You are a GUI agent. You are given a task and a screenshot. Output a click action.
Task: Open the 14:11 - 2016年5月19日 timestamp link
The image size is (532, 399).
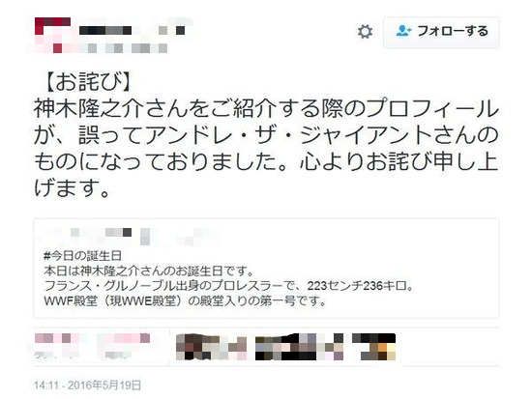pyautogui.click(x=87, y=385)
